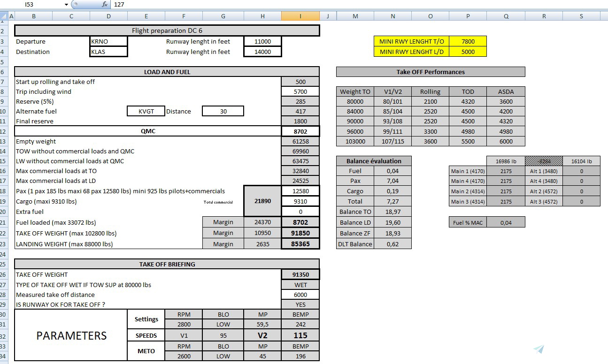The height and width of the screenshot is (364, 608).
Task: Select the KRNO departure cell
Action: pyautogui.click(x=108, y=41)
